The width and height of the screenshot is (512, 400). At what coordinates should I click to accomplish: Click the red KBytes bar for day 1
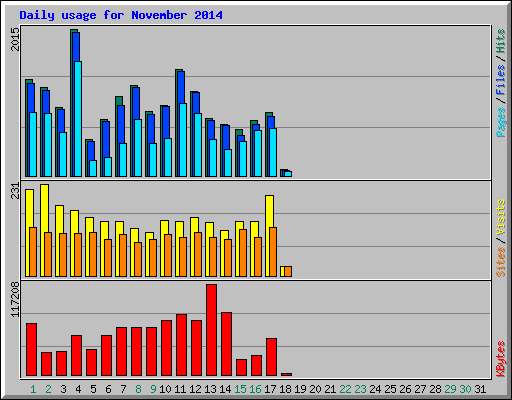31,350
